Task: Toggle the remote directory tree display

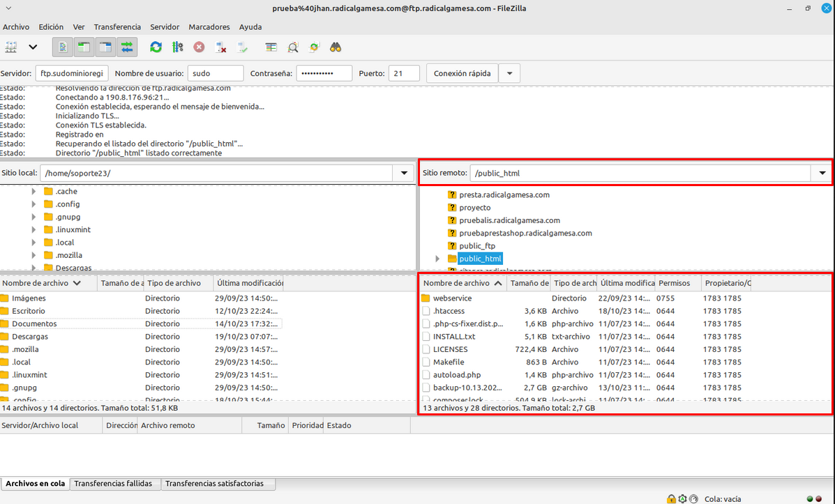Action: 105,47
